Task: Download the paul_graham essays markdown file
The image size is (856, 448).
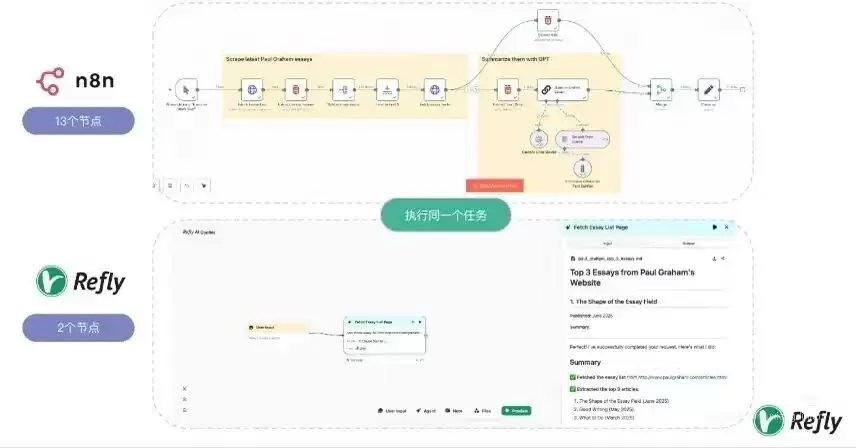Action: [x=714, y=259]
